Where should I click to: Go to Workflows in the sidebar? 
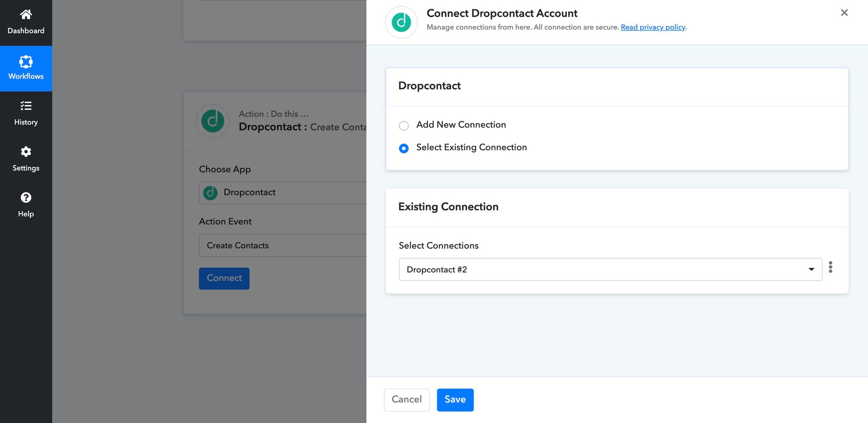(x=26, y=68)
